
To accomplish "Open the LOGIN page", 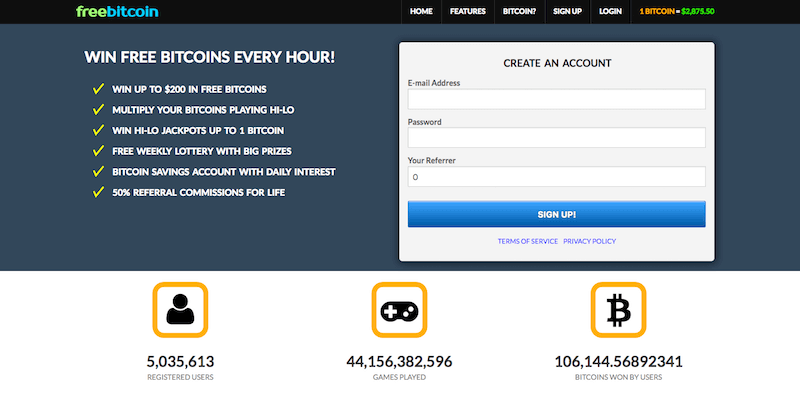I will click(610, 11).
